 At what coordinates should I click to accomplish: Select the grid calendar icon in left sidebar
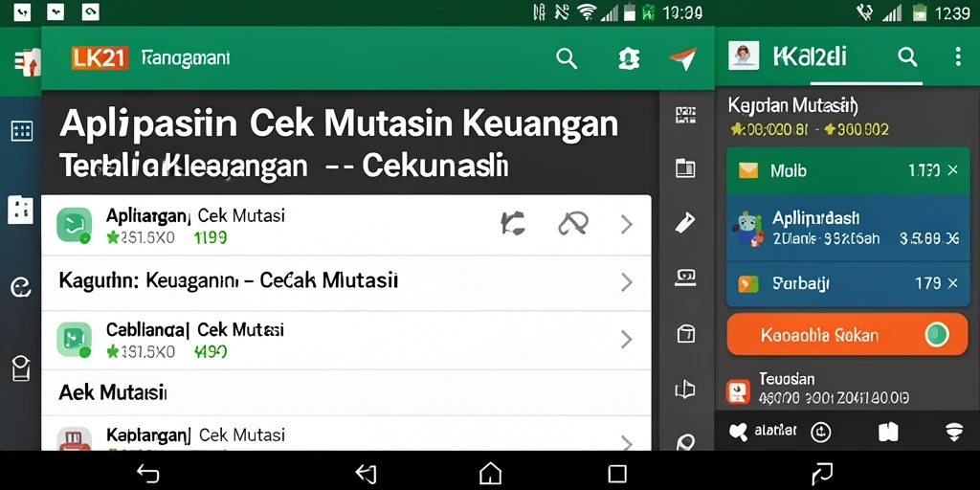point(22,131)
